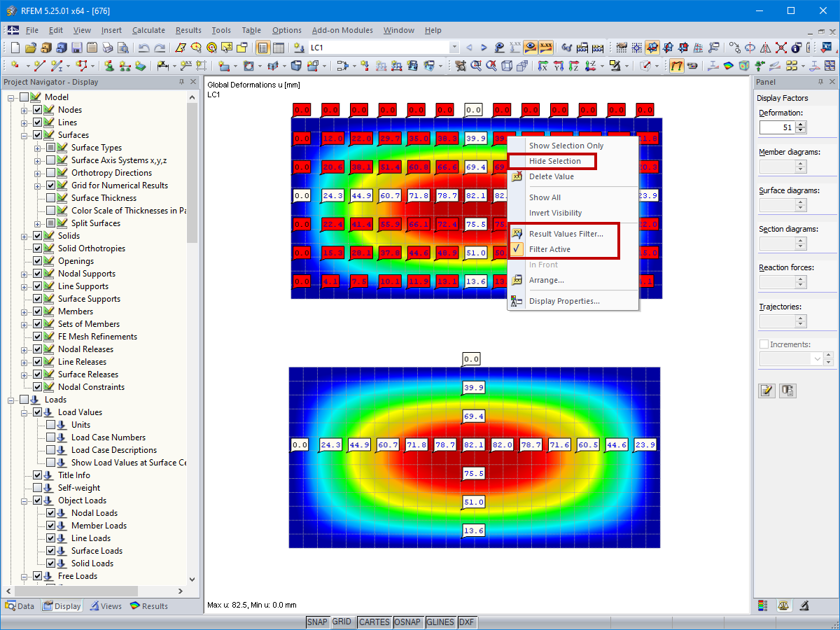Open the panel Color Scale tab icon

763,605
